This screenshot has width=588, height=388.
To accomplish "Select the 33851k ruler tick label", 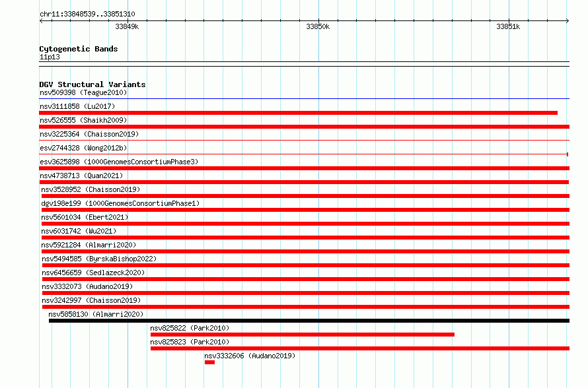I will (x=508, y=26).
